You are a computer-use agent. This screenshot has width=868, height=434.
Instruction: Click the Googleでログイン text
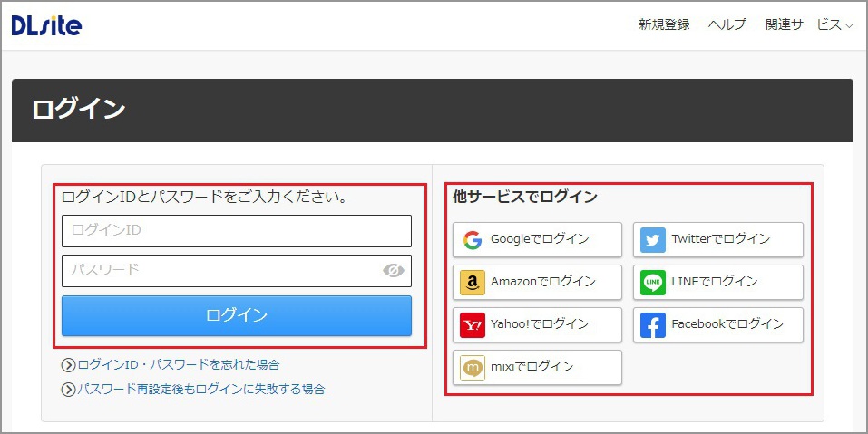coord(540,239)
